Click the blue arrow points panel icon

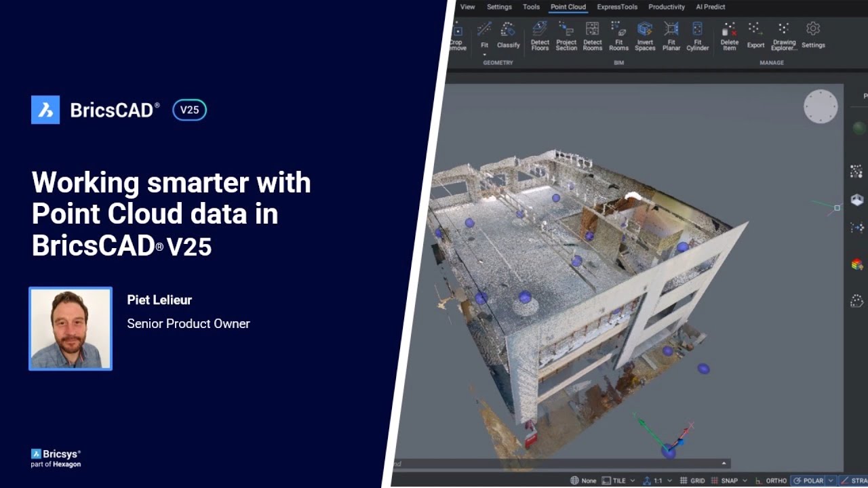tap(856, 228)
